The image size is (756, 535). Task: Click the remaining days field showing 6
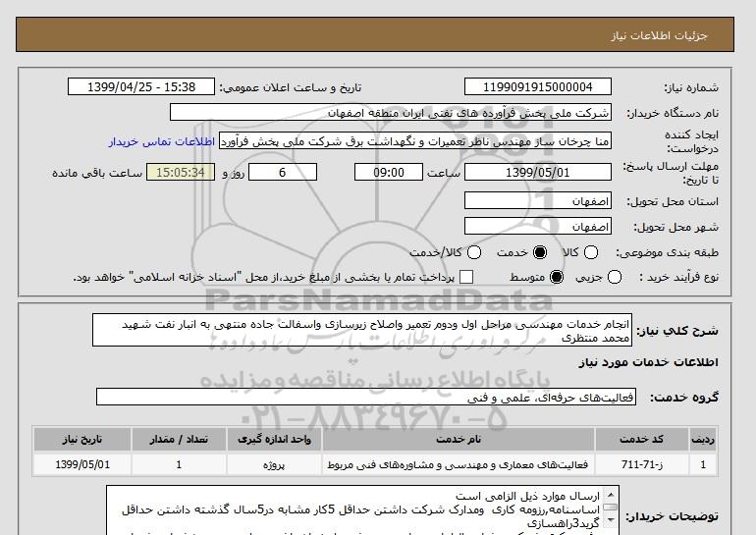(283, 172)
